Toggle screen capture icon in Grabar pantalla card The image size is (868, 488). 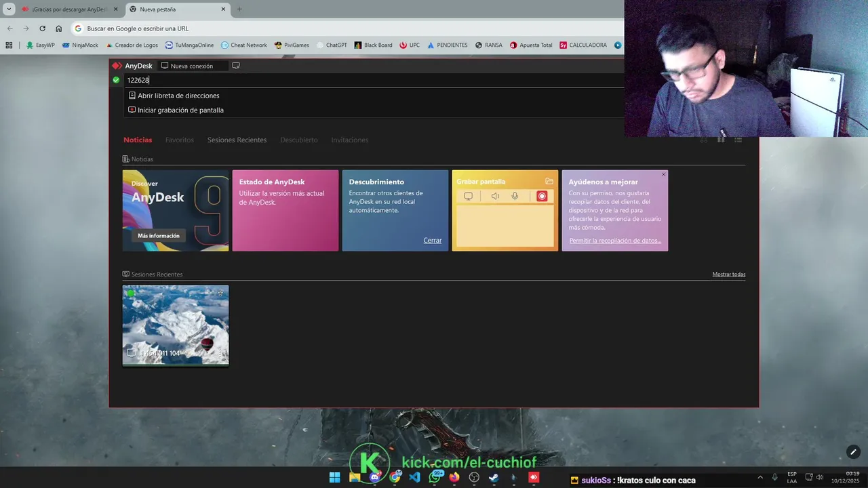coord(468,196)
